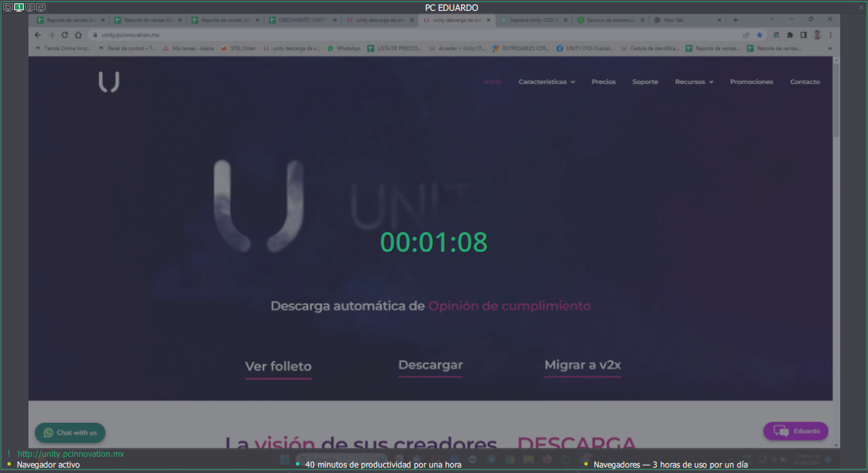Viewport: 868px width, 473px height.
Task: Click the browser forward arrow
Action: point(51,35)
